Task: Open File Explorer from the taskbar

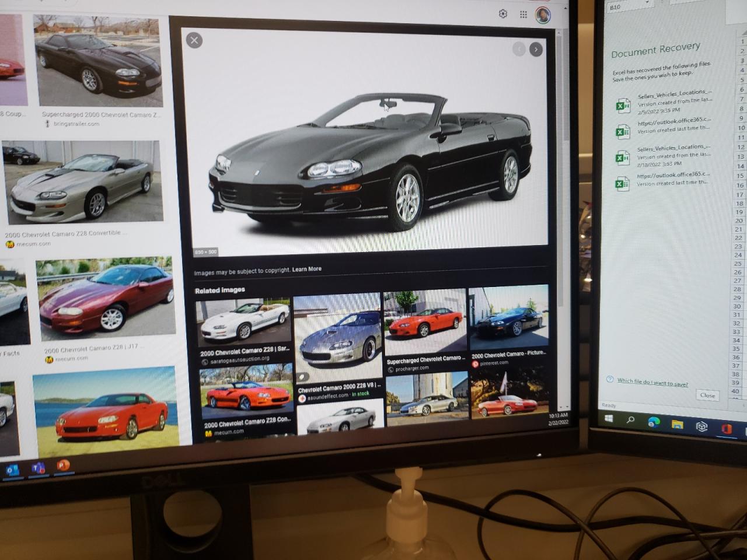Action: 677,424
